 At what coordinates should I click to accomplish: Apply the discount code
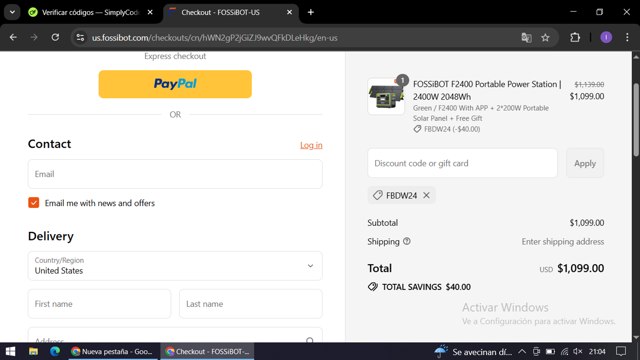tap(585, 163)
